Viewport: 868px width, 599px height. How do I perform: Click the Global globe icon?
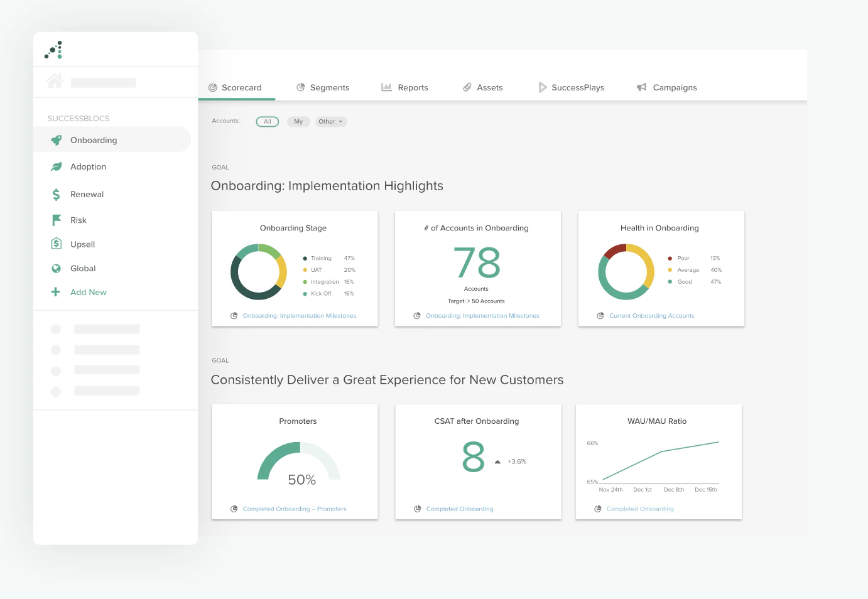pyautogui.click(x=57, y=269)
